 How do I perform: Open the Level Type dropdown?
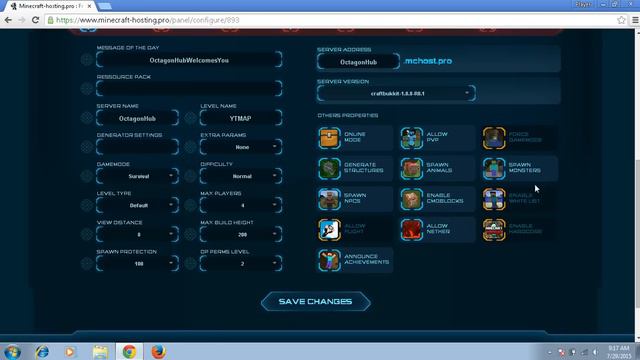coord(138,205)
